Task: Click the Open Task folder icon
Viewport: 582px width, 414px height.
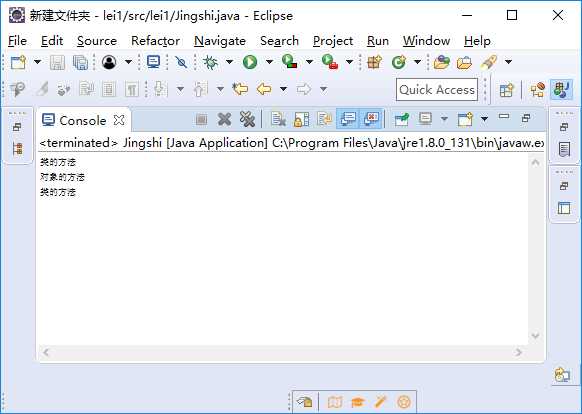Action: coord(464,62)
